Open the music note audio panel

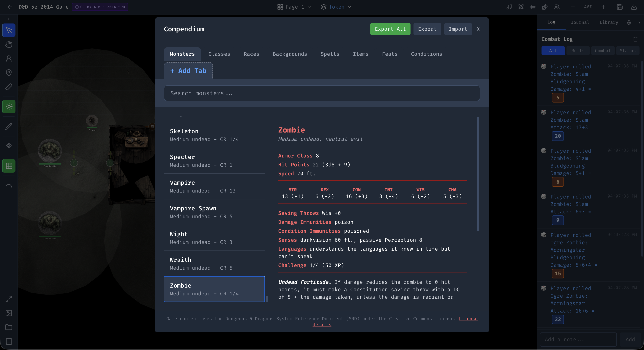pos(509,7)
